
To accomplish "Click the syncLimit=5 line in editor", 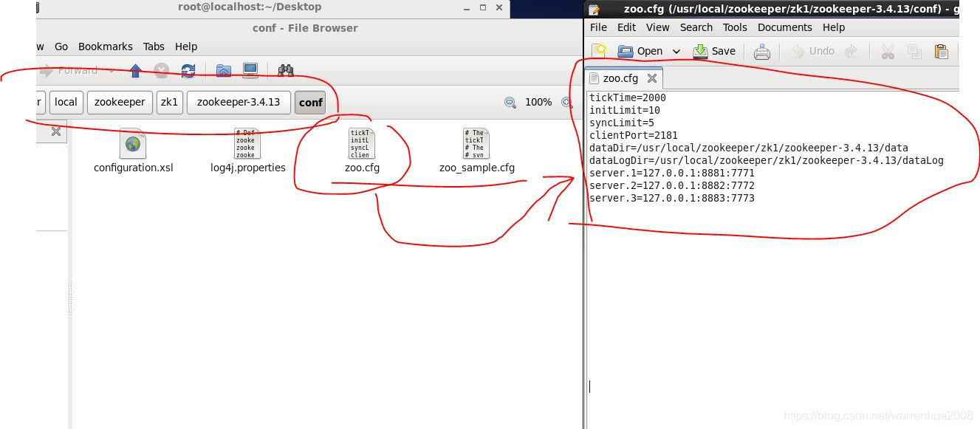I will (622, 123).
